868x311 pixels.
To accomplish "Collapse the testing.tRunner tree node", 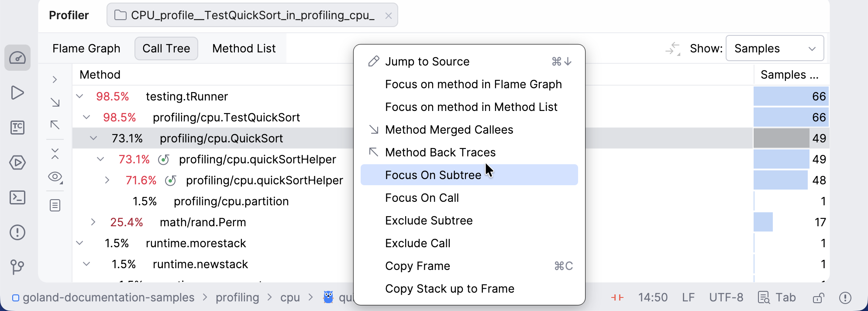I will (x=79, y=96).
